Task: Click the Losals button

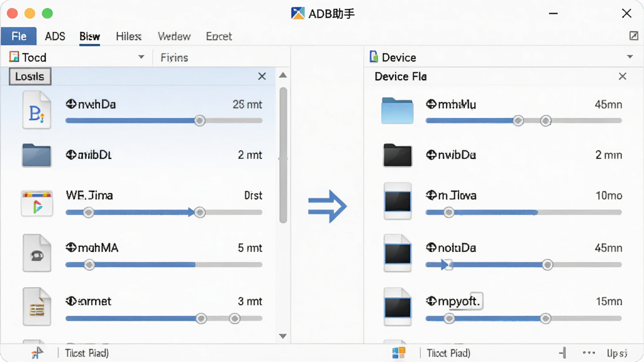Action: click(x=30, y=76)
